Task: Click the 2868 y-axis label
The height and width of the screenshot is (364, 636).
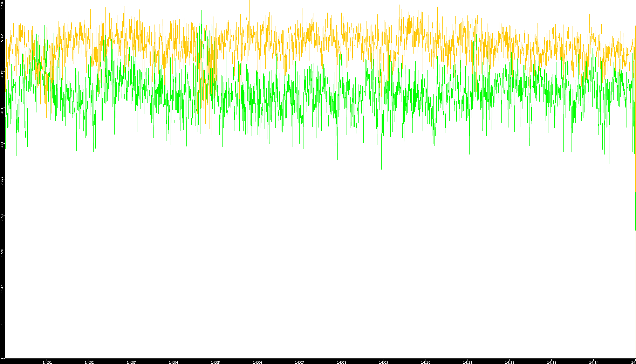Action: click(2, 181)
